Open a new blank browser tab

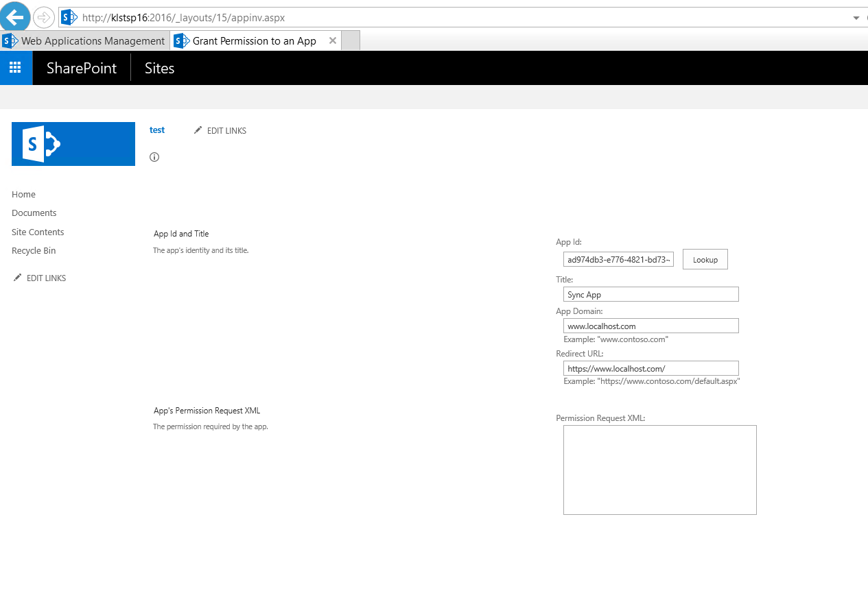pyautogui.click(x=351, y=41)
